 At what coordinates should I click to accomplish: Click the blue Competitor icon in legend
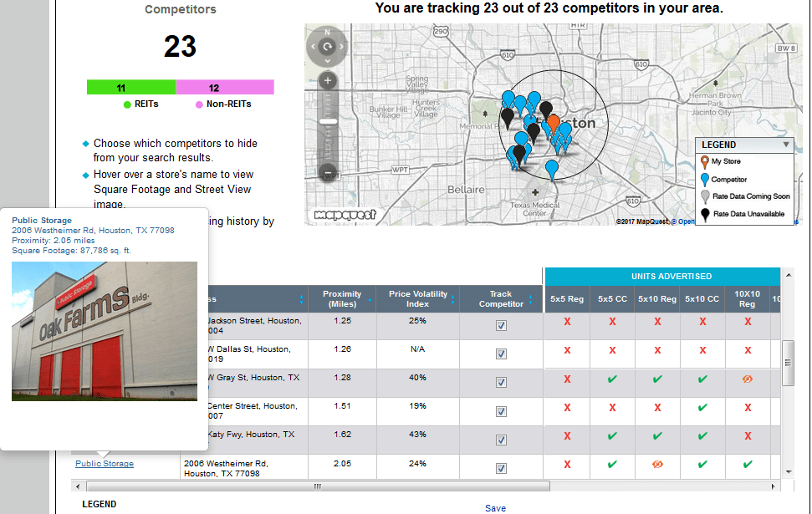704,180
